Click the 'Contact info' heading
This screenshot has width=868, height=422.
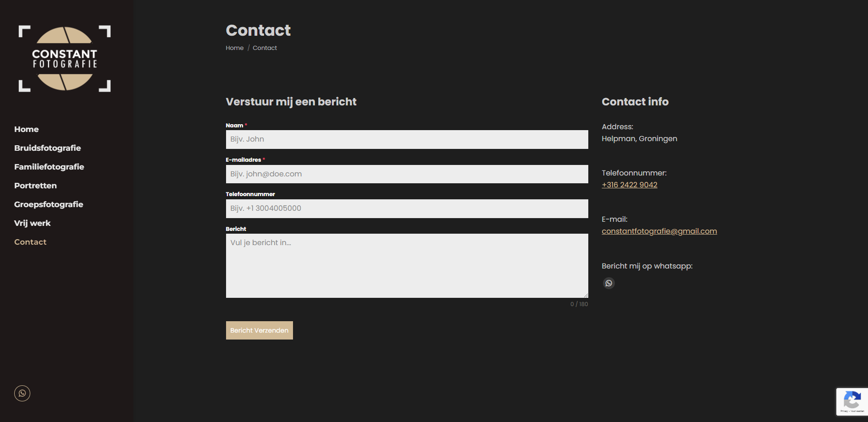[x=635, y=102]
